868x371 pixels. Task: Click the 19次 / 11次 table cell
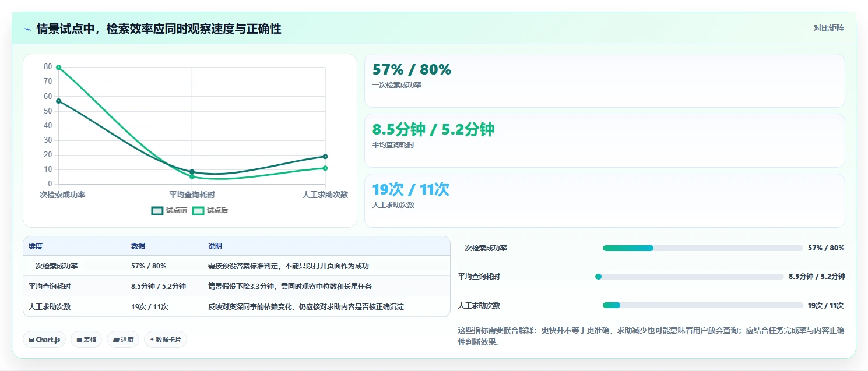150,306
